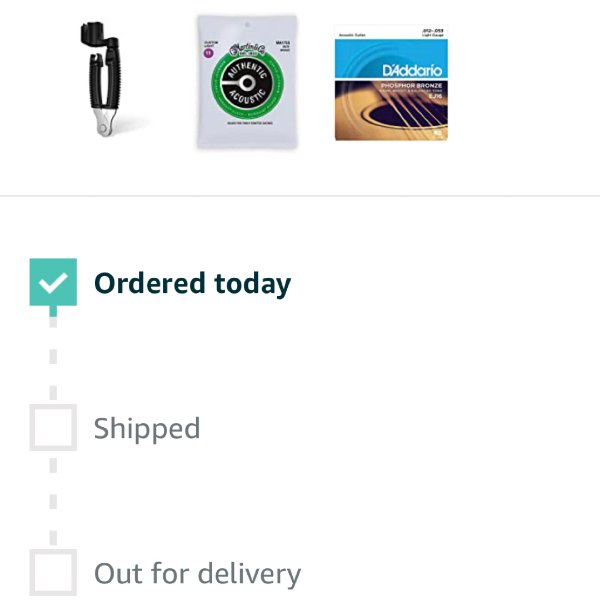Open the Martin Authentic Acoustic strings thumbnail
This screenshot has width=600, height=600.
247,82
